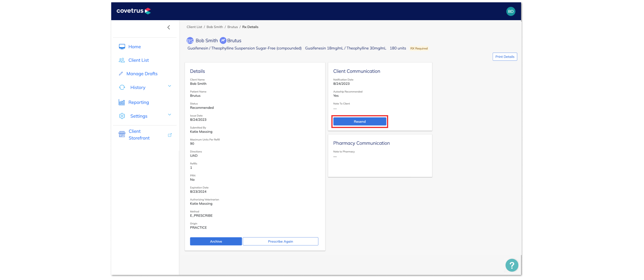The image size is (644, 280).
Task: Open Client List via its sidebar icon
Action: 122,60
